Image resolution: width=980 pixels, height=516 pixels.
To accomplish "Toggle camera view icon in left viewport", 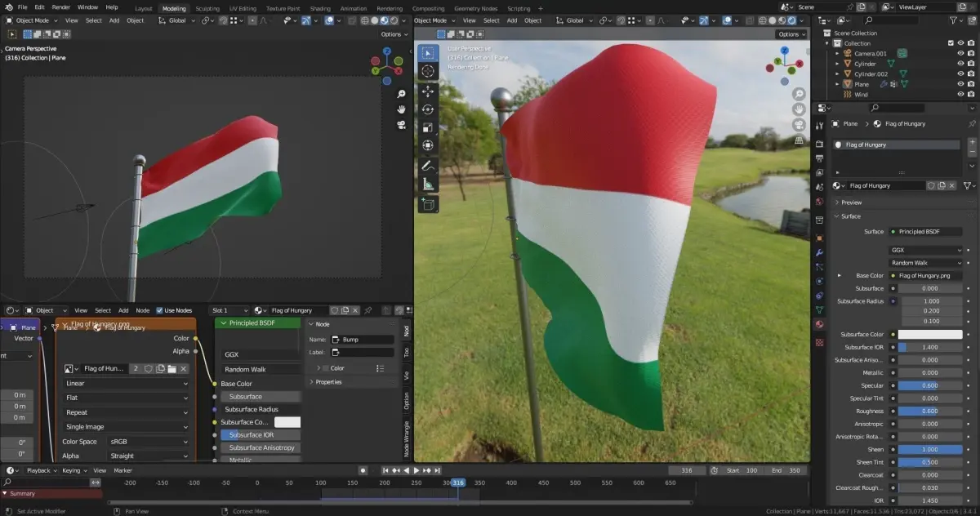I will pyautogui.click(x=401, y=125).
